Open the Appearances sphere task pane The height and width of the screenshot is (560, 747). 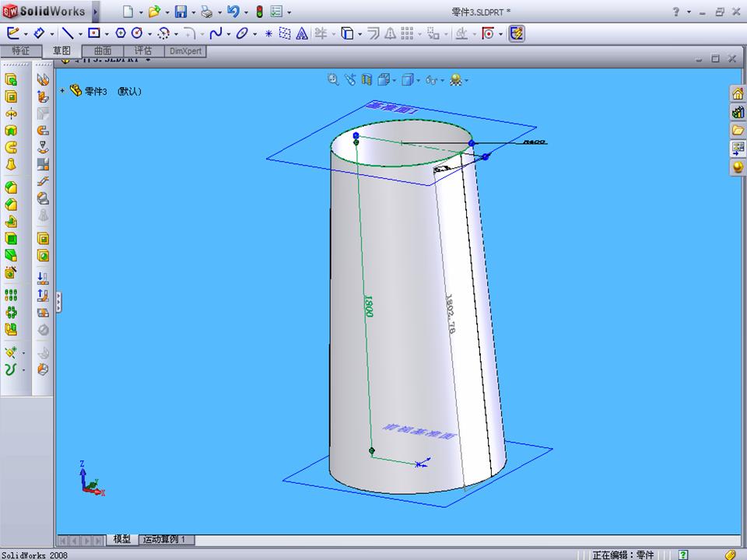click(x=738, y=167)
